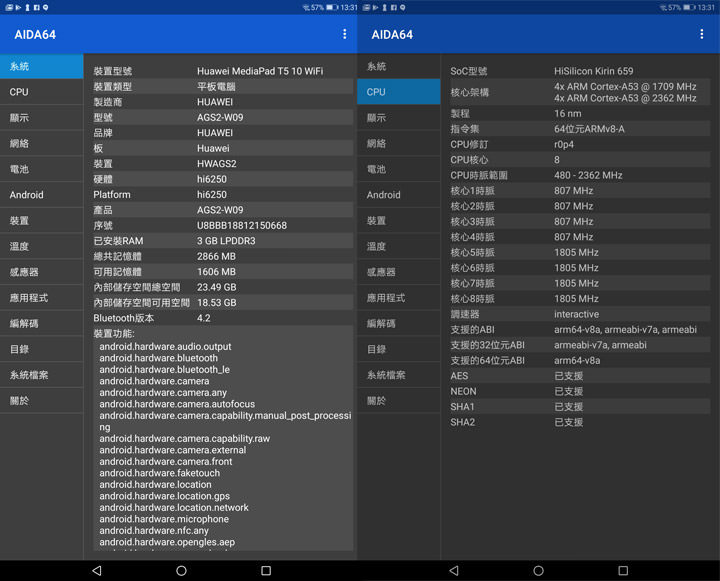
Task: Open 顯示 section in right sidebar
Action: click(399, 118)
